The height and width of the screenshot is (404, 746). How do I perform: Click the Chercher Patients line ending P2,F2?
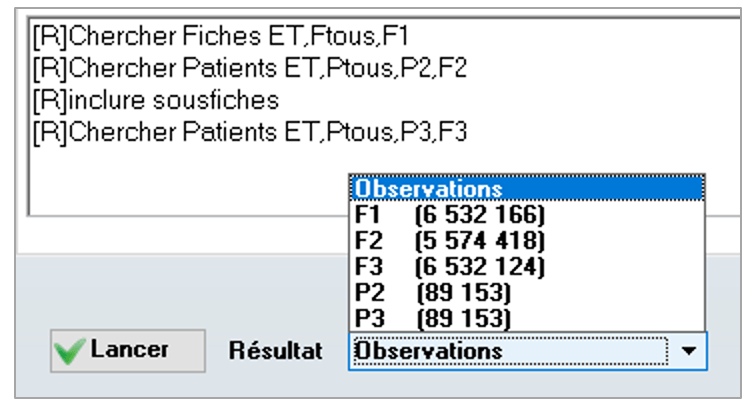(x=250, y=68)
